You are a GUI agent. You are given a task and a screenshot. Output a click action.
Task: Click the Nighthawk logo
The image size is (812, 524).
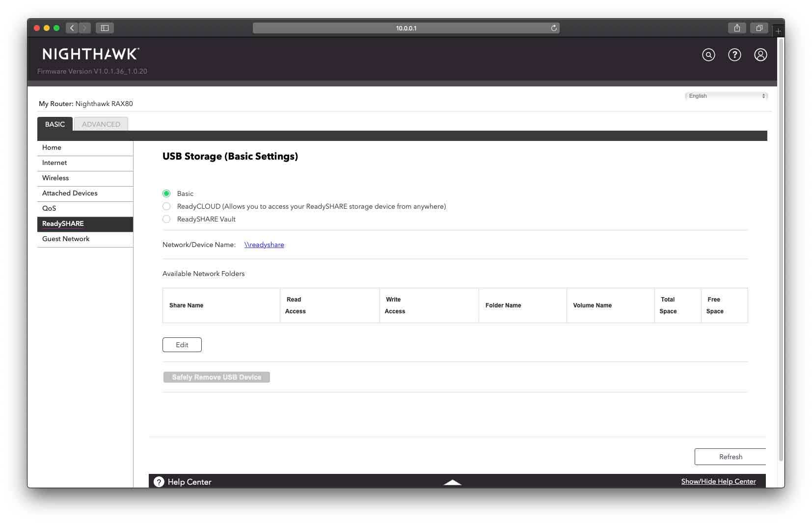pos(91,54)
